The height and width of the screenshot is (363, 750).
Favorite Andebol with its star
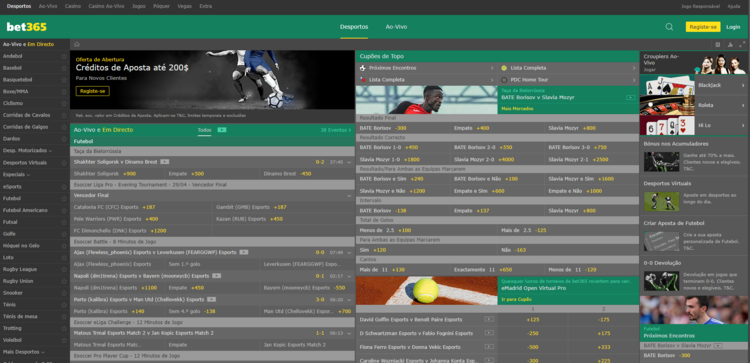point(64,56)
